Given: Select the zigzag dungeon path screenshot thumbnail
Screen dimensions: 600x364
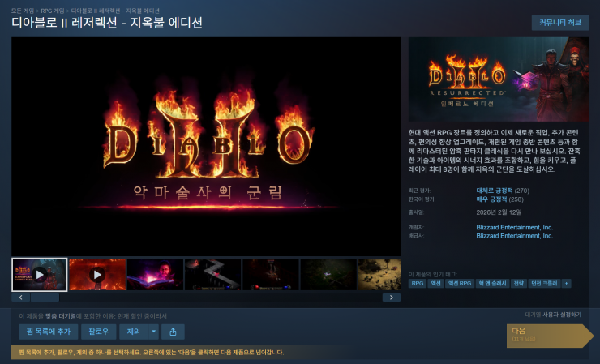Looking at the screenshot, I should click(212, 275).
